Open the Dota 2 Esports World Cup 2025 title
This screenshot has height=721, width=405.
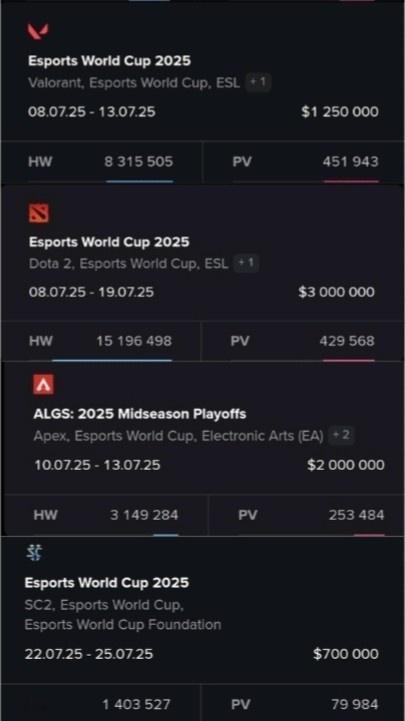109,242
